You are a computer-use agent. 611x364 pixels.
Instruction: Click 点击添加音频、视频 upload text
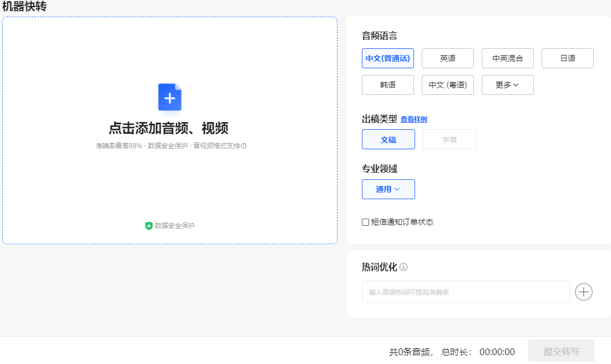click(168, 128)
